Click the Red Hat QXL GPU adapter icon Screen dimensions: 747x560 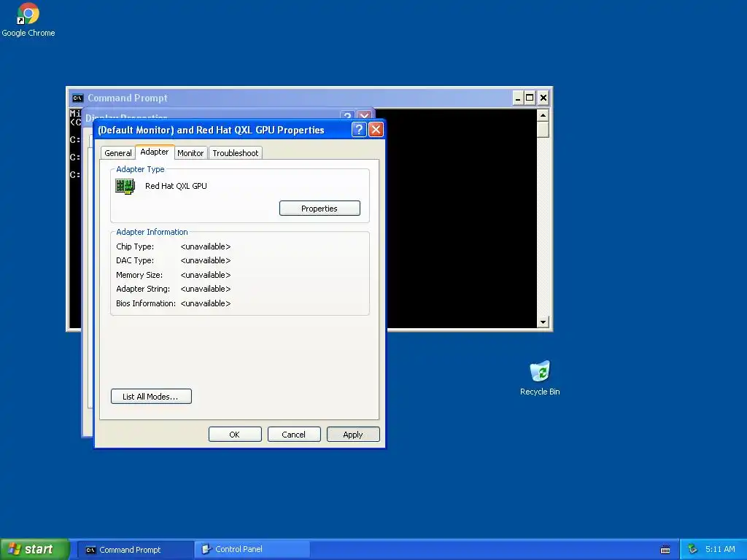coord(125,186)
